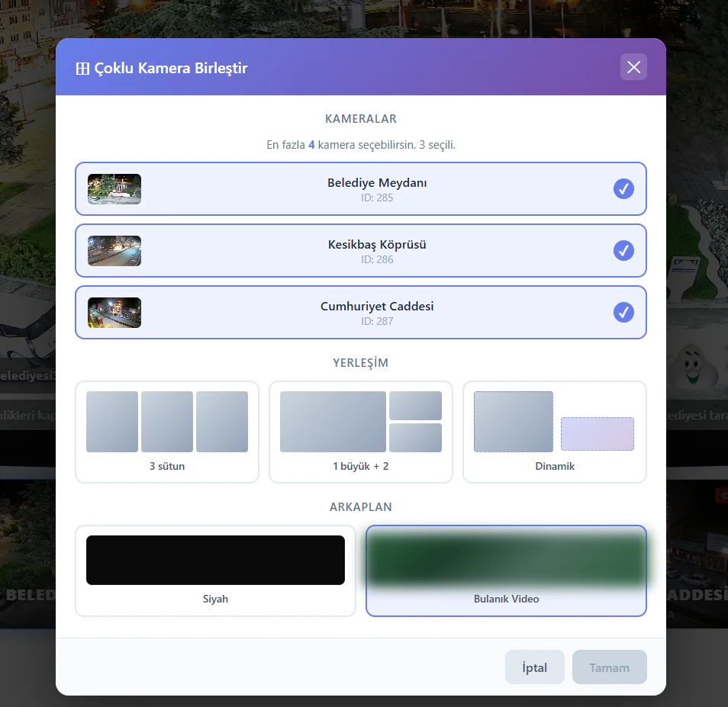Toggle the Kesikbaş Köprüsü checkmark
Screen dimensions: 728x707
(623, 250)
